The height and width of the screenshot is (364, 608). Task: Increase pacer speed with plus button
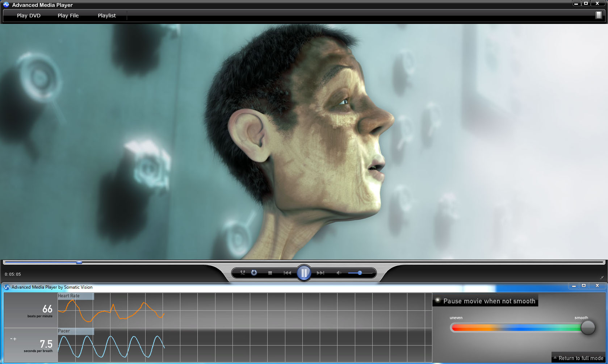15,339
